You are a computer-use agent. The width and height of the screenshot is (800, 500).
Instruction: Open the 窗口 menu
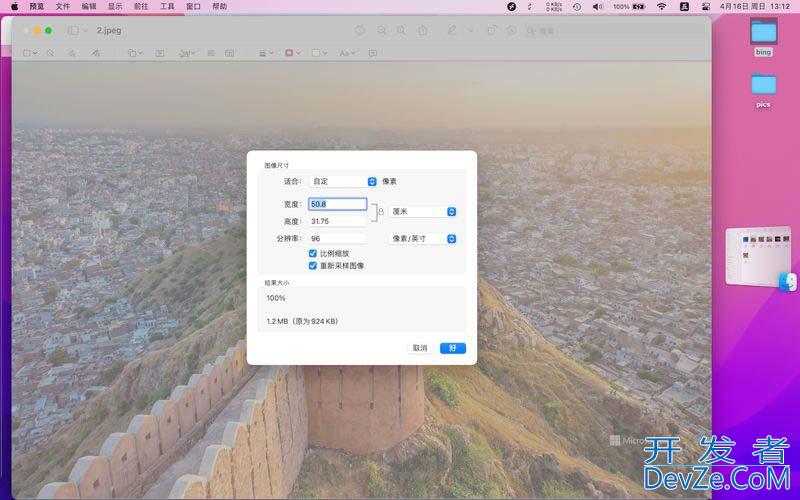[193, 7]
